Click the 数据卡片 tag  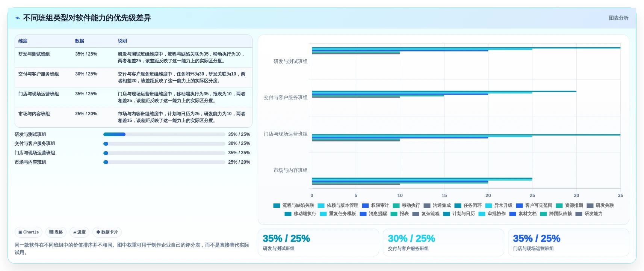[107, 232]
